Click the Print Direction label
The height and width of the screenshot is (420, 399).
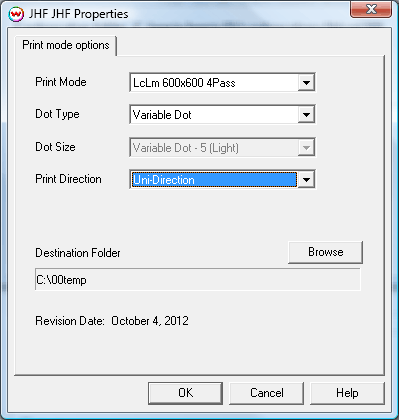68,179
